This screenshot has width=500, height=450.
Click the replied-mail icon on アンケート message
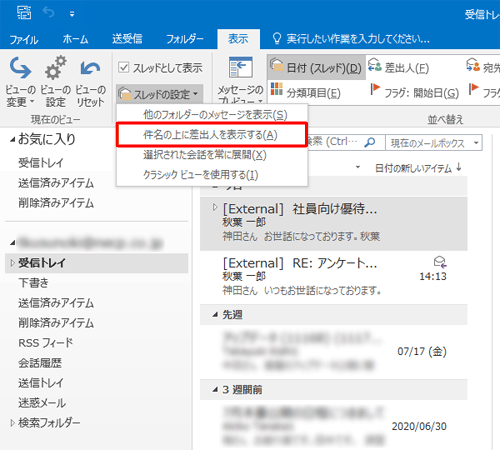point(440,262)
